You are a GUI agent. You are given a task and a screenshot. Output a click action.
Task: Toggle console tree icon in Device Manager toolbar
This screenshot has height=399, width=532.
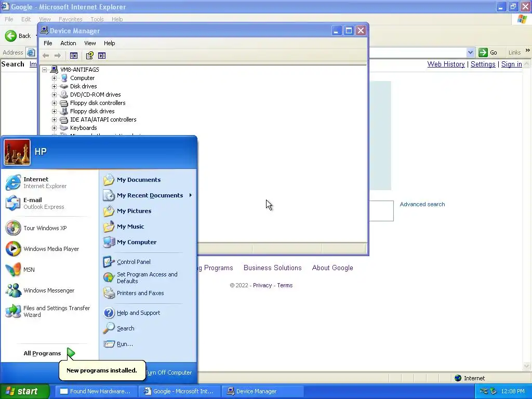pyautogui.click(x=74, y=56)
